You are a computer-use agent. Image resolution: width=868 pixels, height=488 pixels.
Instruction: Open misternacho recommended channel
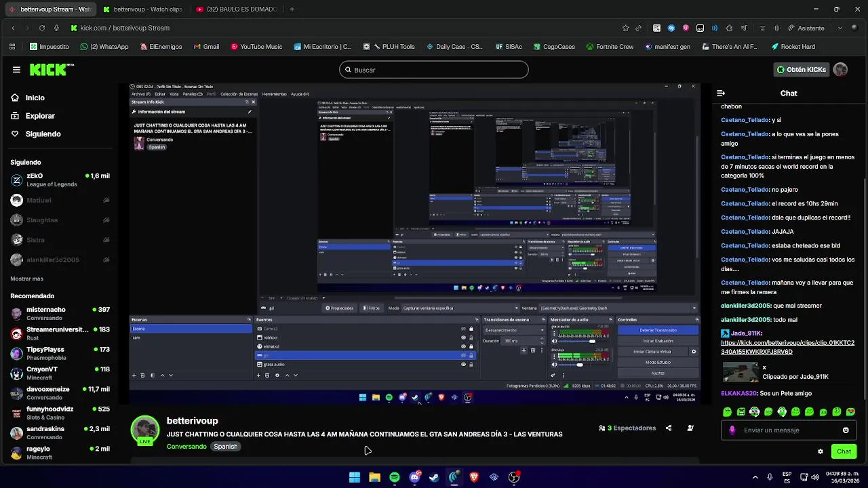coord(60,314)
